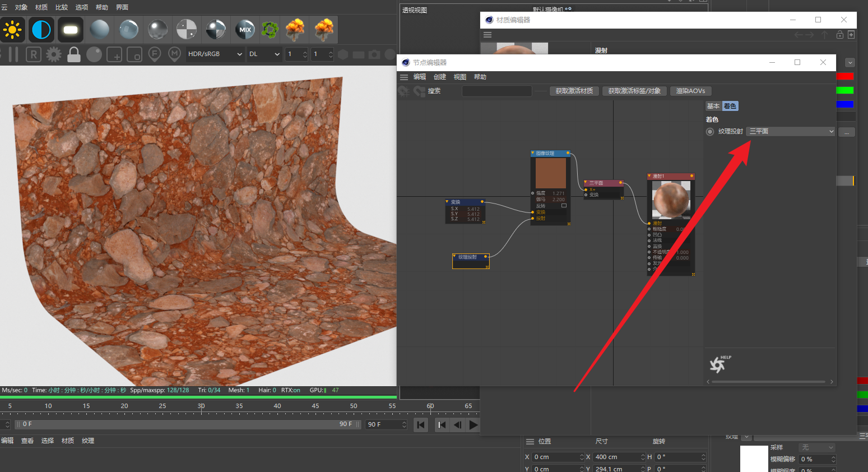Open the 三平面 texture projection dropdown
Image resolution: width=868 pixels, height=472 pixels.
point(791,132)
